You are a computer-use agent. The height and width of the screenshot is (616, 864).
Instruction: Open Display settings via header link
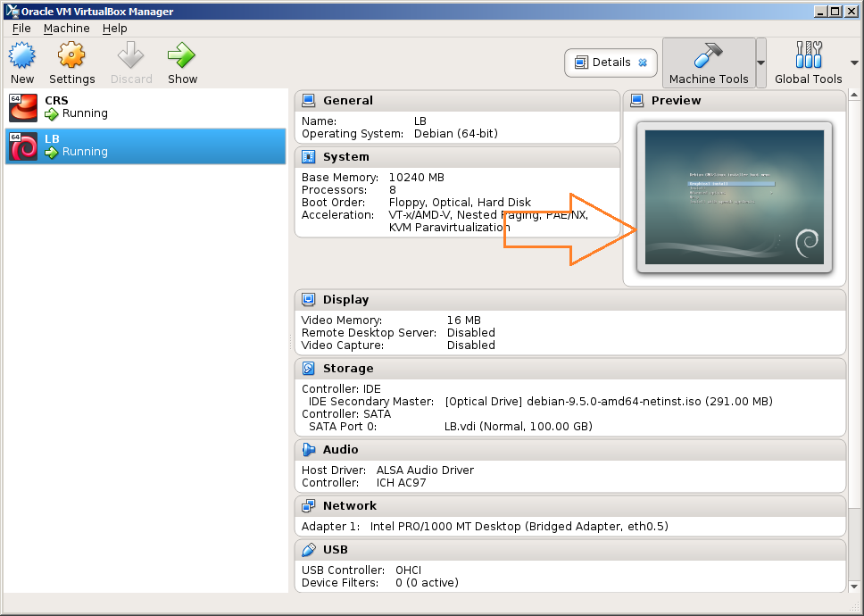click(x=345, y=299)
